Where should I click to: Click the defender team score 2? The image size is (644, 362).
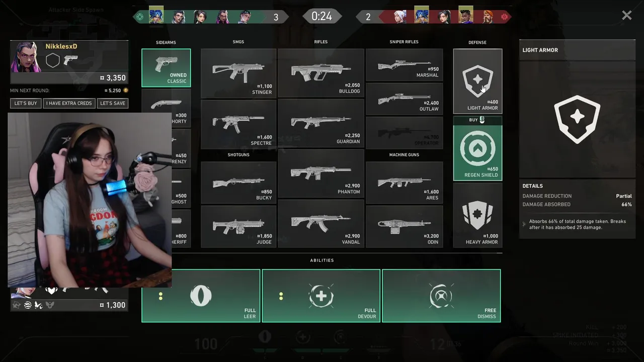click(368, 17)
